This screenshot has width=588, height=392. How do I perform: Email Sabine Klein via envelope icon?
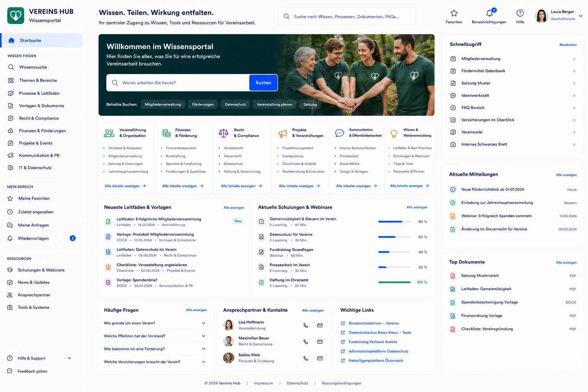click(x=320, y=358)
